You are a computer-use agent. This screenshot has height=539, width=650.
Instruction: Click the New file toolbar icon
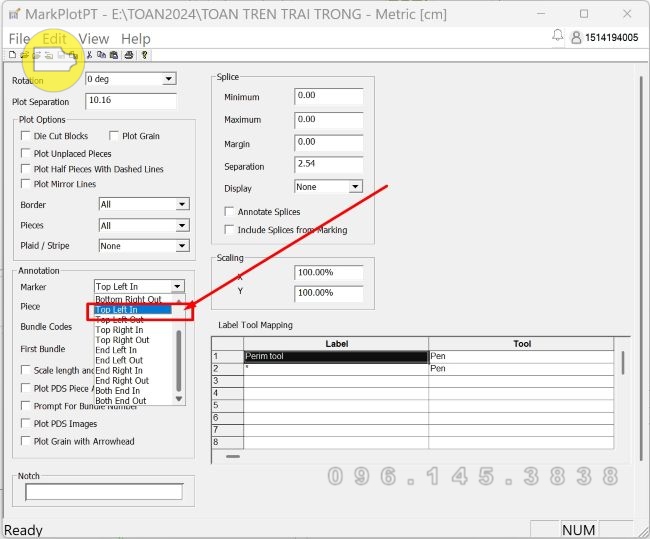tap(12, 55)
